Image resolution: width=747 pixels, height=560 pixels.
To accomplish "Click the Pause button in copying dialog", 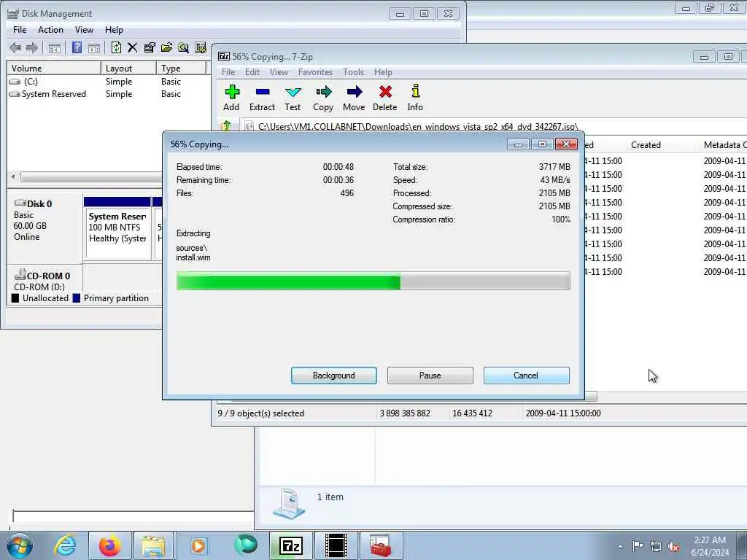I will 430,376.
